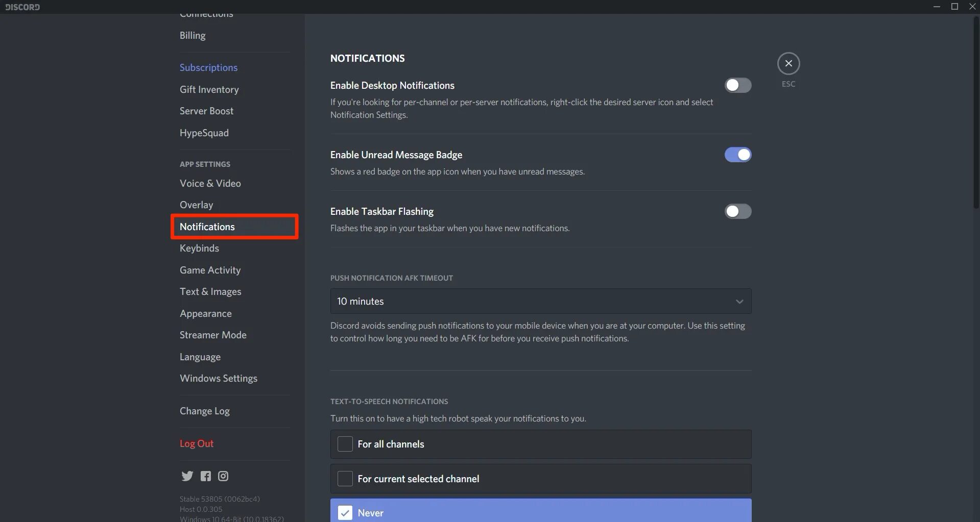Open Discord's Instagram page icon
The height and width of the screenshot is (522, 980).
click(223, 476)
